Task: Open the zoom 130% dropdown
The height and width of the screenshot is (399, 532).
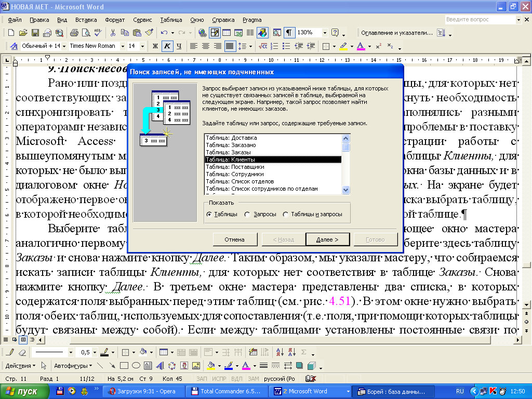Action: click(325, 33)
